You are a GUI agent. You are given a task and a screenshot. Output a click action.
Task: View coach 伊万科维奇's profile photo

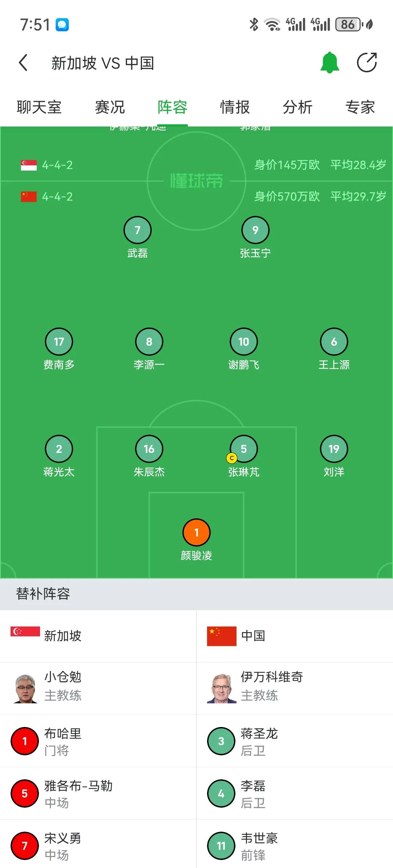222,686
